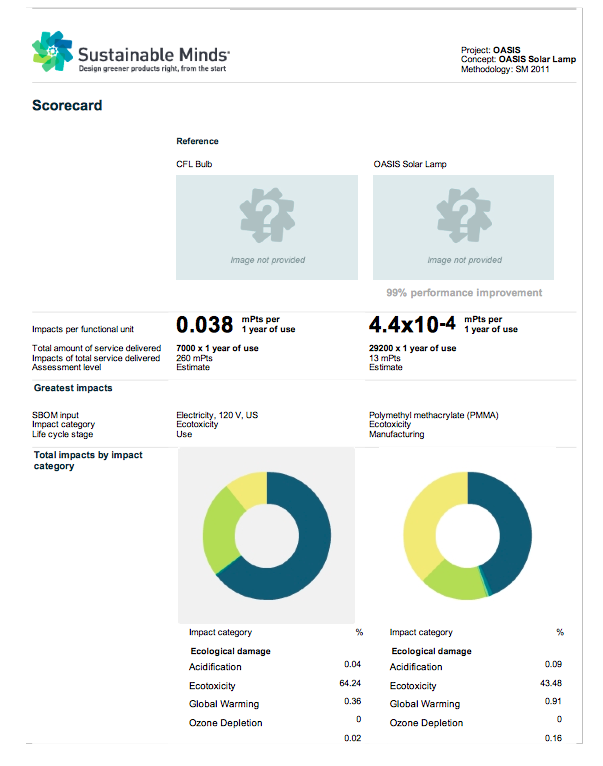Click the CFL Bulb donut chart
The width and height of the screenshot is (603, 766).
click(267, 536)
